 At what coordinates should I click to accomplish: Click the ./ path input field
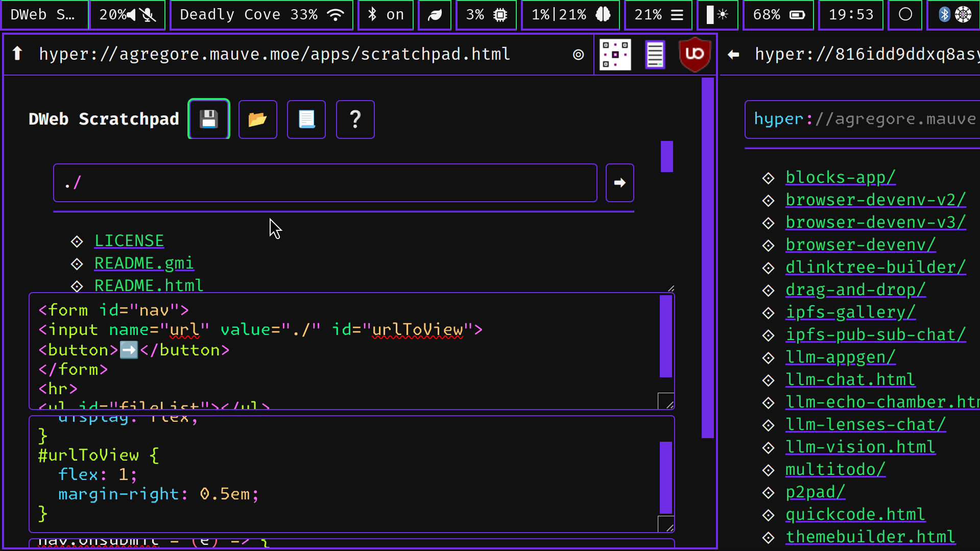click(x=325, y=183)
